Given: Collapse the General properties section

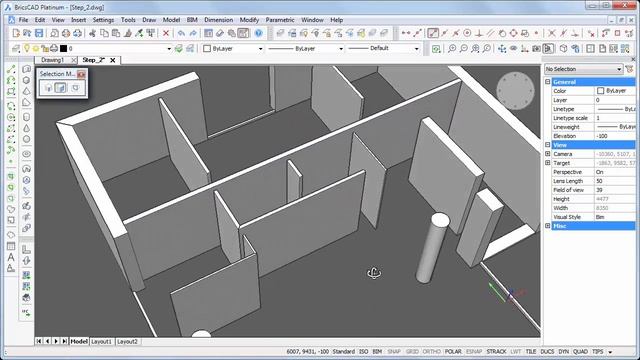Looking at the screenshot, I should 548,82.
